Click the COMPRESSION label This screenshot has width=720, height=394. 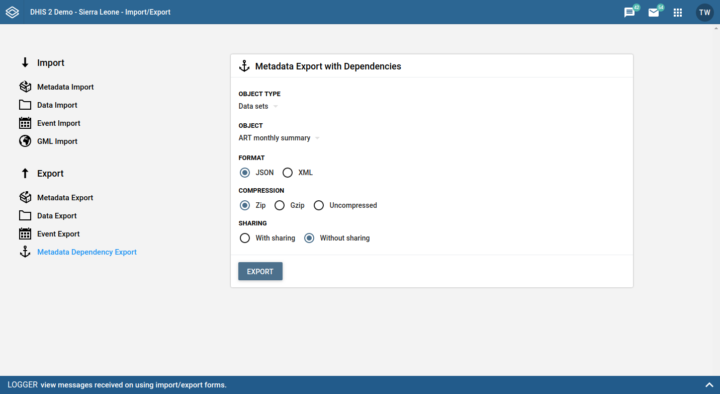click(x=261, y=191)
